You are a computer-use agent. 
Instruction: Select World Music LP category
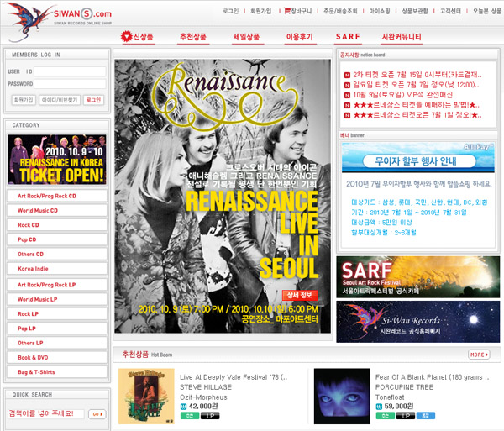click(57, 299)
